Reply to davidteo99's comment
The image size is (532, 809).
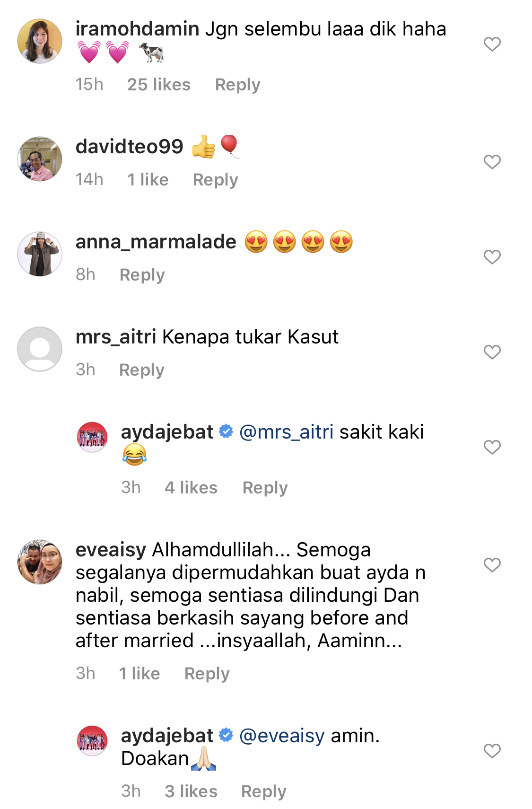(215, 180)
